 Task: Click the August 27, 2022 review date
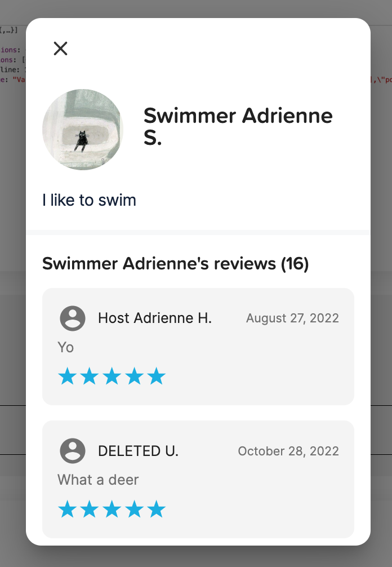pos(292,318)
